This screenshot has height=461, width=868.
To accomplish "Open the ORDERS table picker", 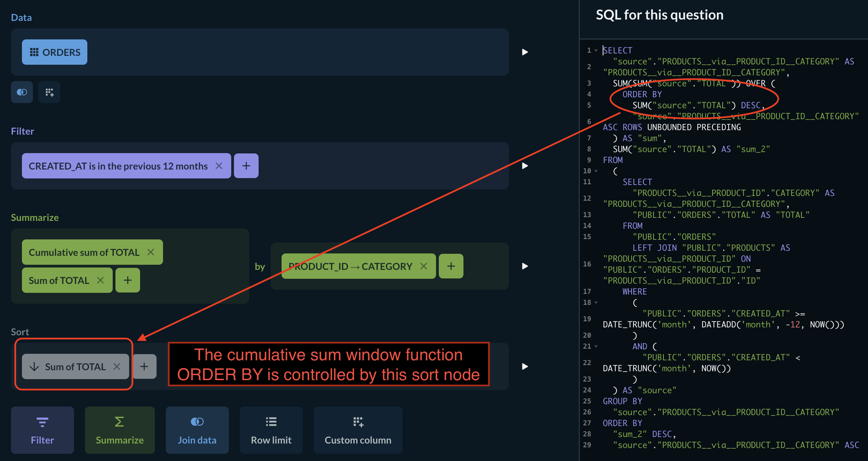I will (55, 52).
